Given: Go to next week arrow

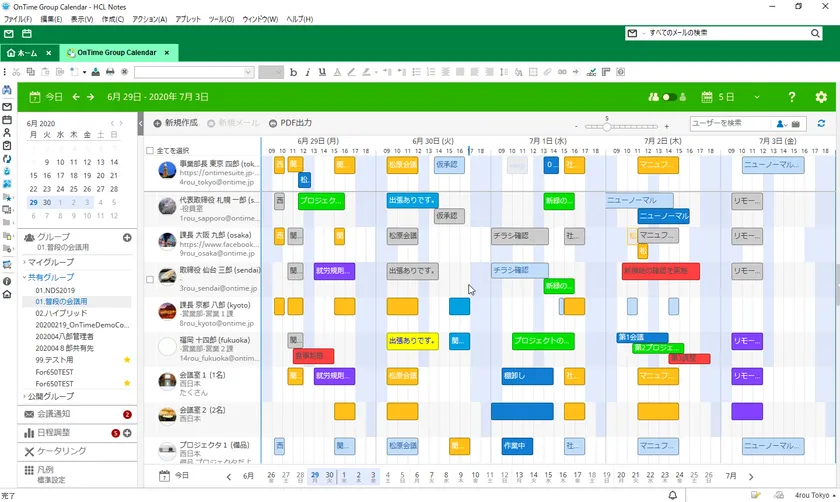Looking at the screenshot, I should [x=91, y=97].
